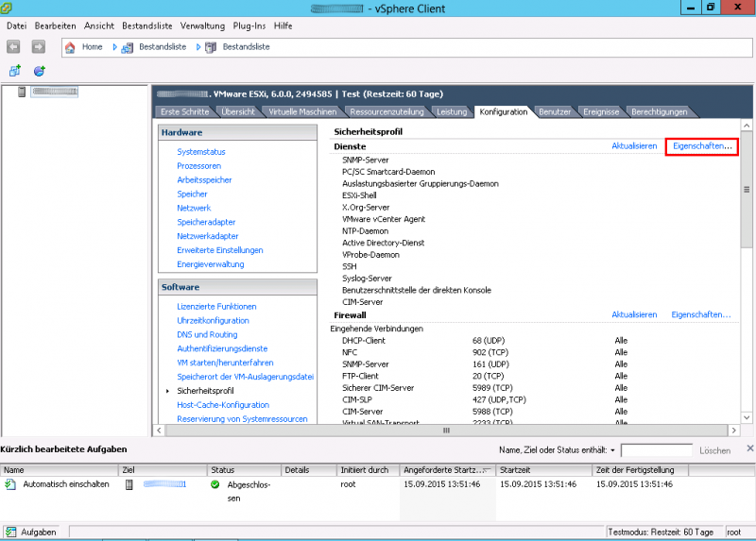Open Eigenschaften for Firewall
Screen dimensions: 756x541
click(701, 314)
